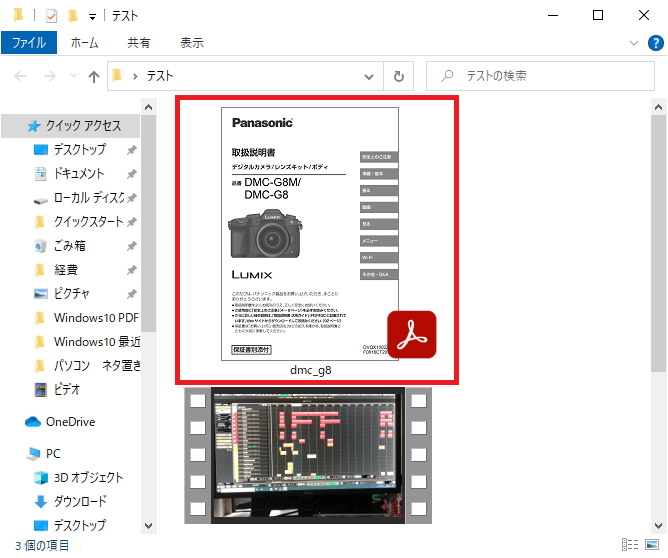
Task: Go up one folder level
Action: point(94,77)
